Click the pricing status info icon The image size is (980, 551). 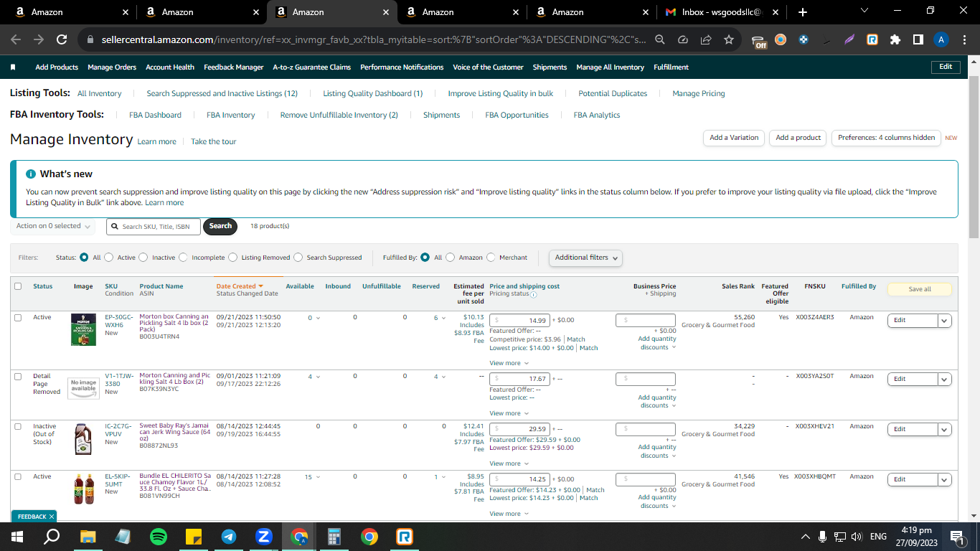pyautogui.click(x=534, y=294)
